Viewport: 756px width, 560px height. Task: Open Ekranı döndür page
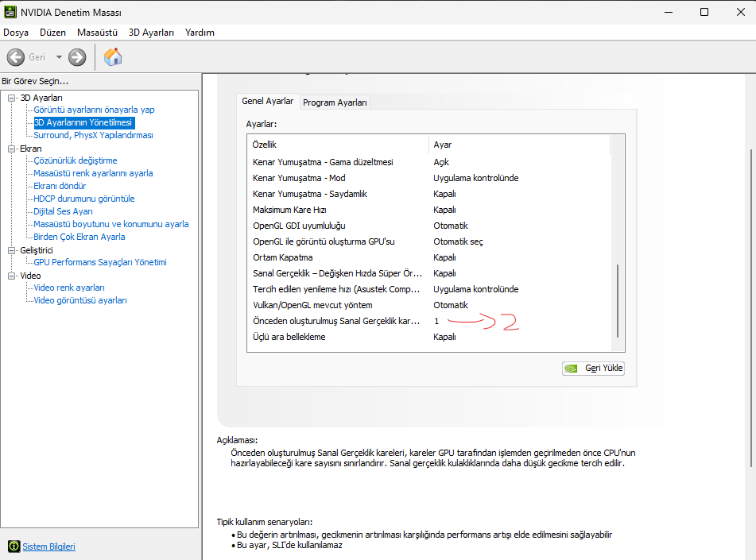(x=60, y=186)
